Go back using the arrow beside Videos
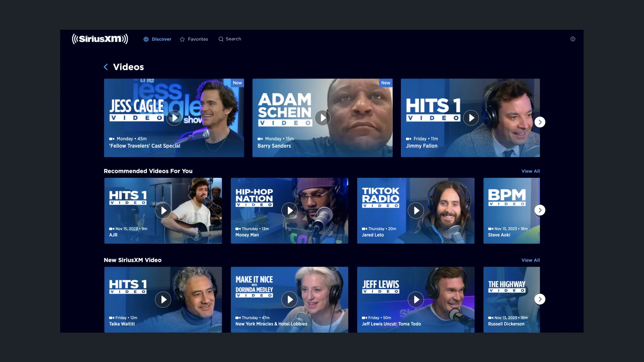Viewport: 644px width, 362px height. (x=106, y=67)
